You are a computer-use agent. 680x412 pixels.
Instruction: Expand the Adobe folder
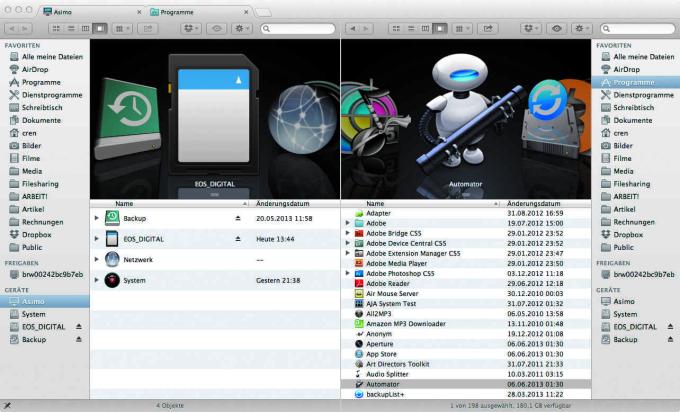347,223
